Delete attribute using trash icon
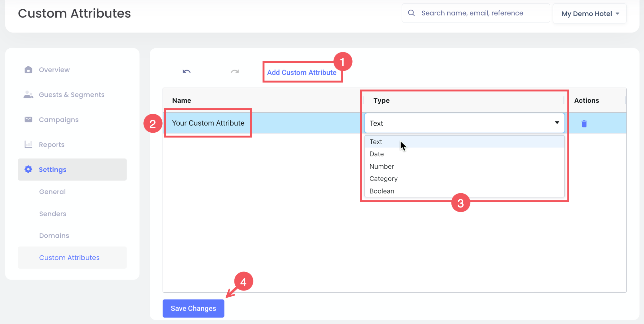The image size is (644, 324). coord(584,124)
